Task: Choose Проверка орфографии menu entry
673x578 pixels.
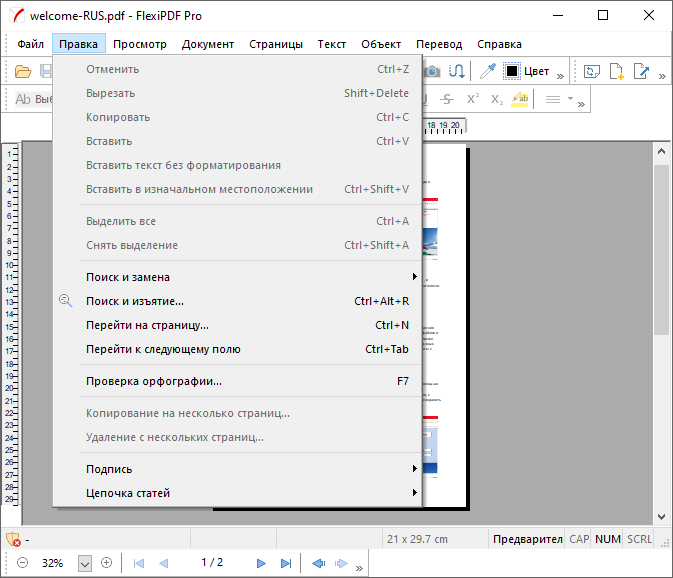Action: coord(238,381)
